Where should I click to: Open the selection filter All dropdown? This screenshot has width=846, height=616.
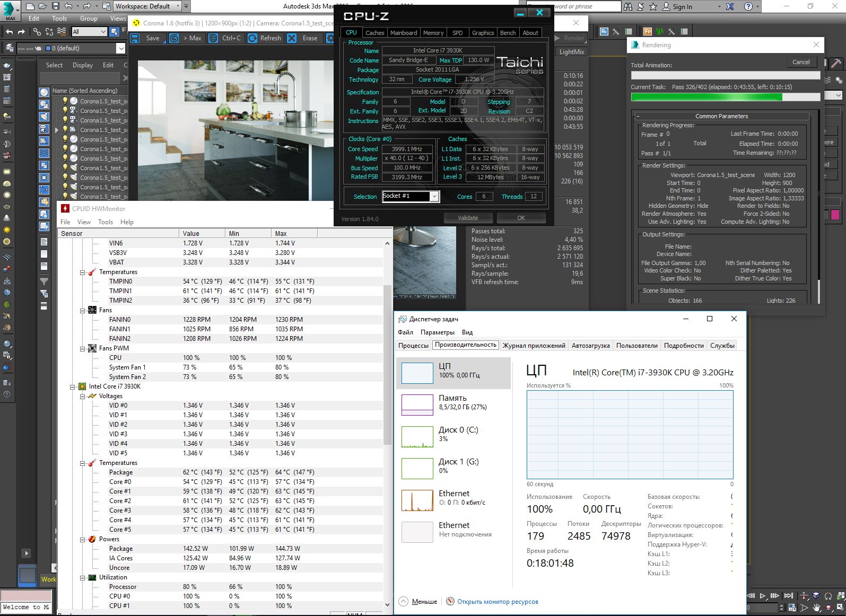89,32
